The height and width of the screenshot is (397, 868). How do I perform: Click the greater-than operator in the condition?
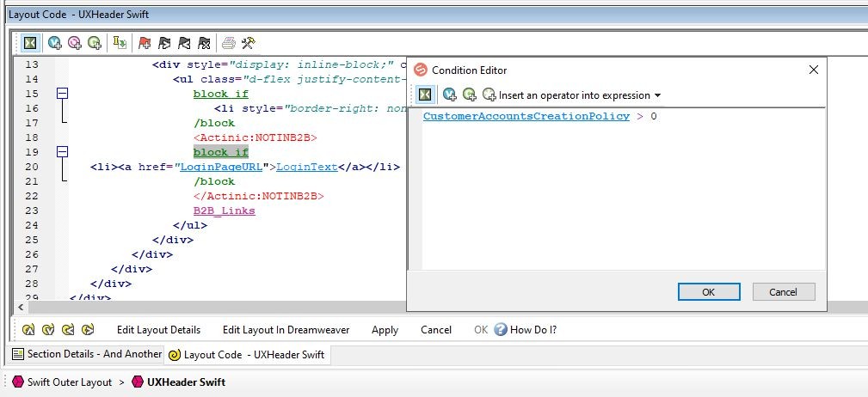pyautogui.click(x=640, y=116)
